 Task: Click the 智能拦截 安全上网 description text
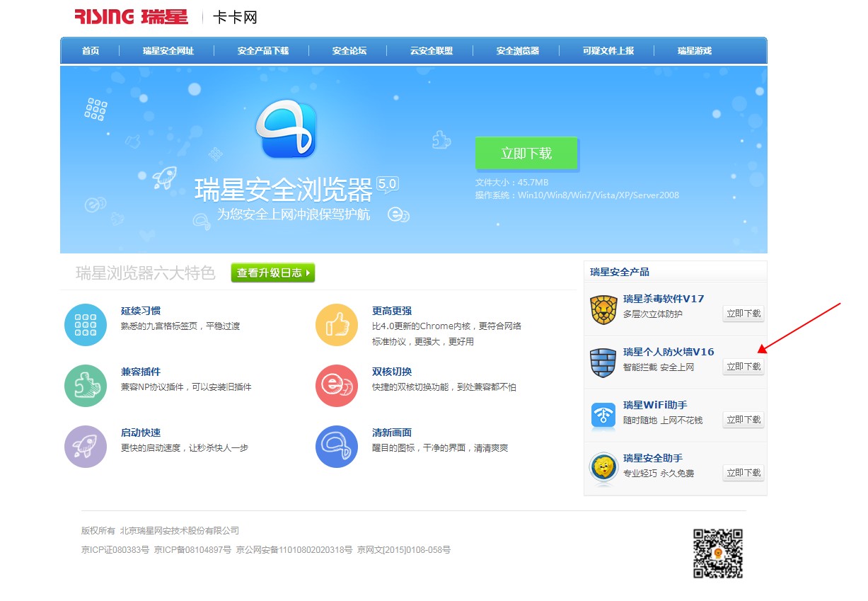pyautogui.click(x=659, y=367)
